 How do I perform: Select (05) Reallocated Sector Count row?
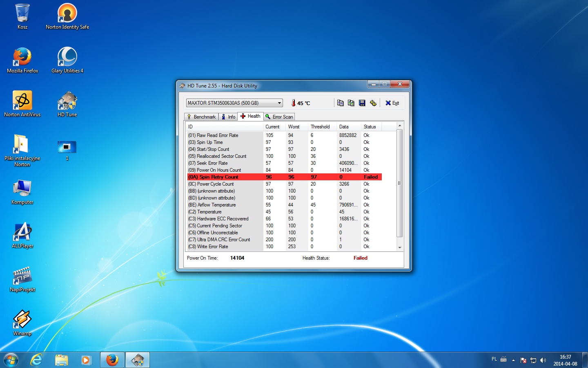[x=284, y=156]
